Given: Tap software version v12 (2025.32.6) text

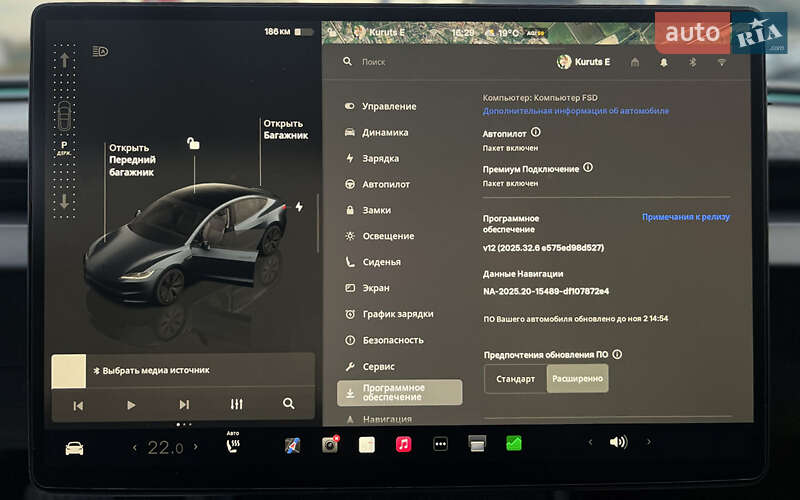Looking at the screenshot, I should click(x=543, y=247).
